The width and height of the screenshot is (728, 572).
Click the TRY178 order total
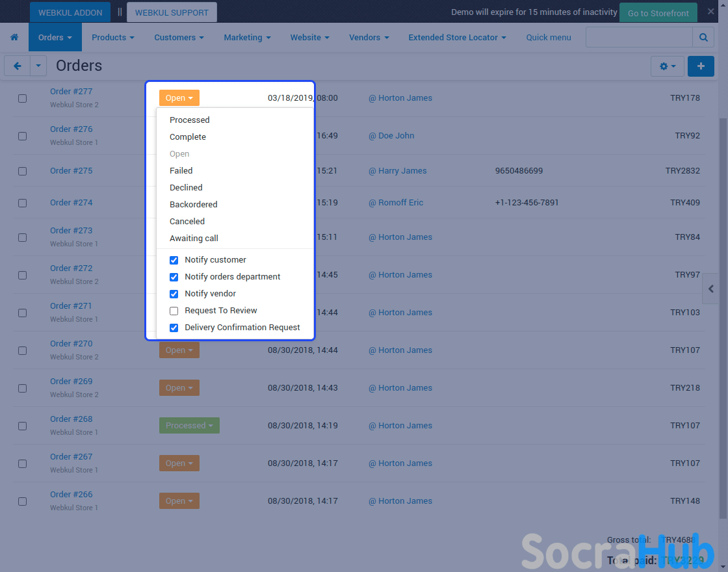click(685, 98)
